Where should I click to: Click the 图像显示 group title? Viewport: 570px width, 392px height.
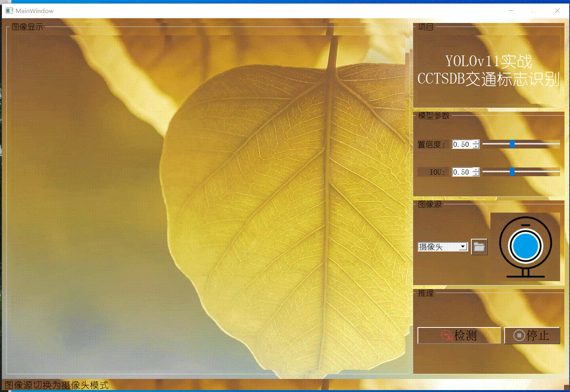[27, 27]
